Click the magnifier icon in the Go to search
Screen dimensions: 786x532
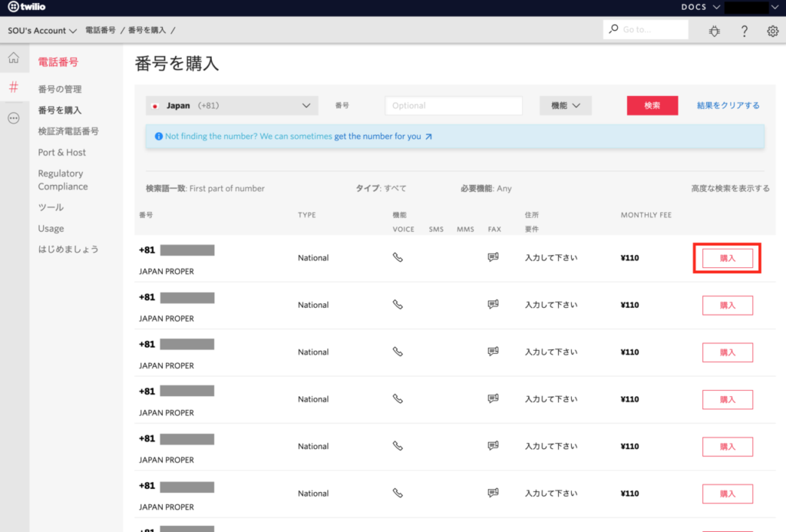tap(613, 29)
